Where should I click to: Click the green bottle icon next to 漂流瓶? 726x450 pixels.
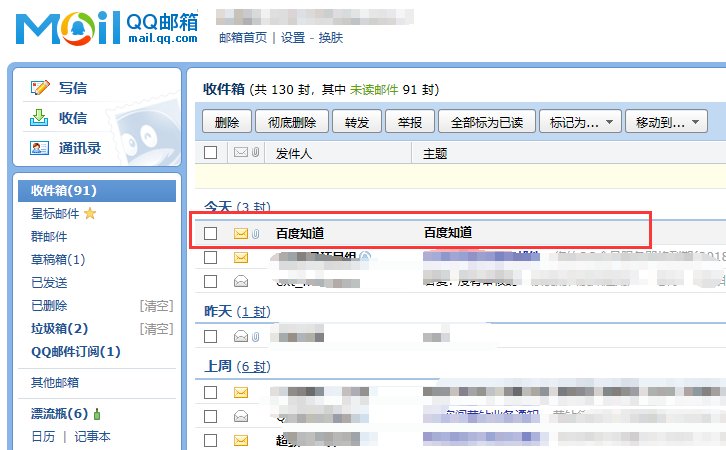coord(97,413)
